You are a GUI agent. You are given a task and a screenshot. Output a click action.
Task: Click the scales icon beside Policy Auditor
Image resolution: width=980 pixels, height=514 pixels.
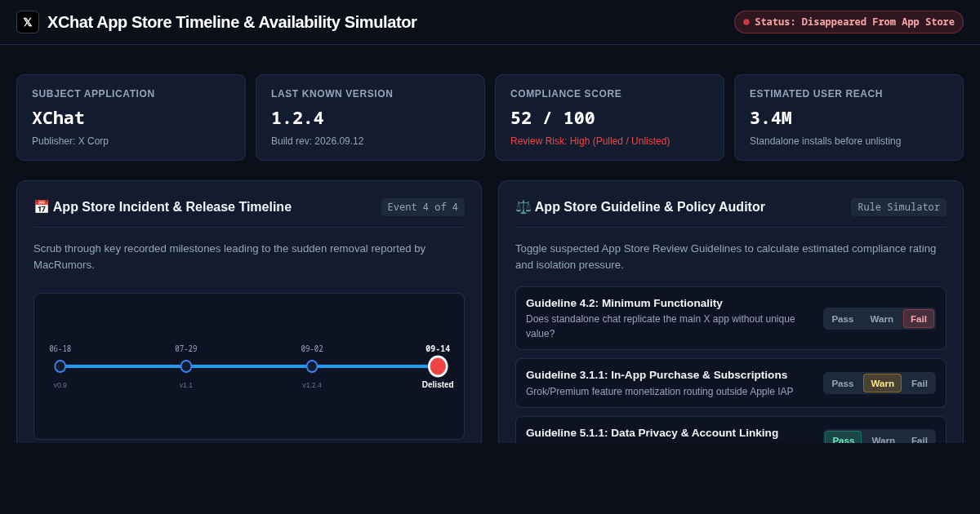[523, 207]
